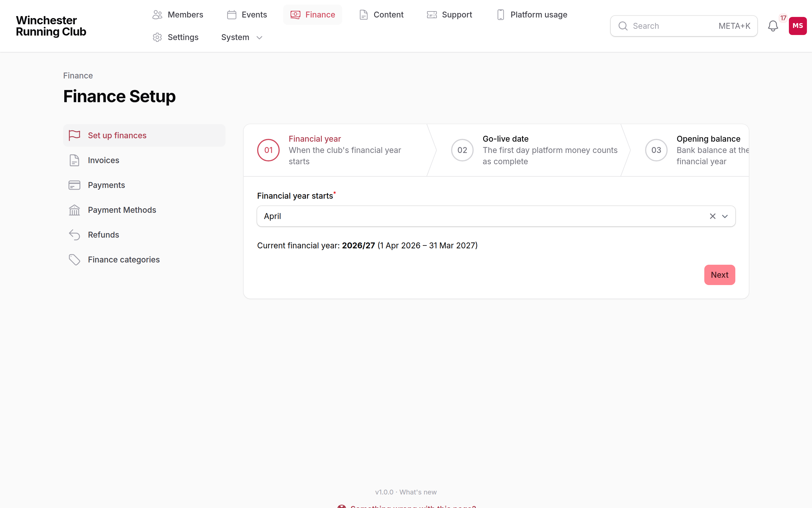
Task: Open Payment Methods in sidebar
Action: click(x=144, y=210)
